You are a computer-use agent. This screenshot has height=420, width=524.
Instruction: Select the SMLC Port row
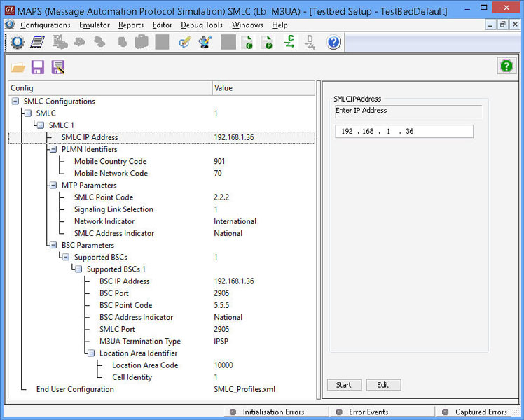(162, 330)
